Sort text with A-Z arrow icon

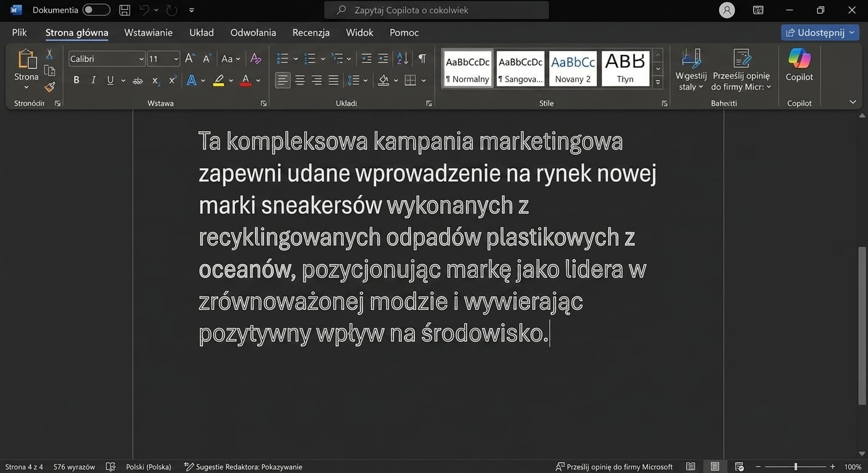point(403,59)
